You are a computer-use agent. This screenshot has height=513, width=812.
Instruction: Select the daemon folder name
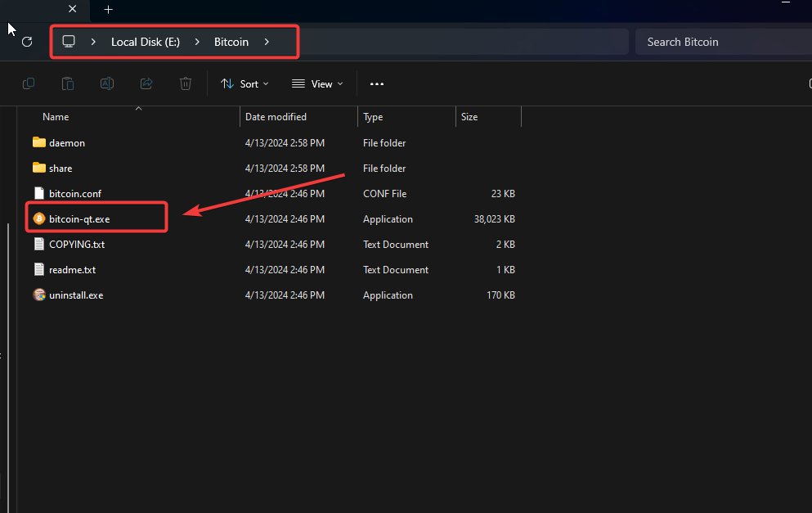[x=67, y=143]
